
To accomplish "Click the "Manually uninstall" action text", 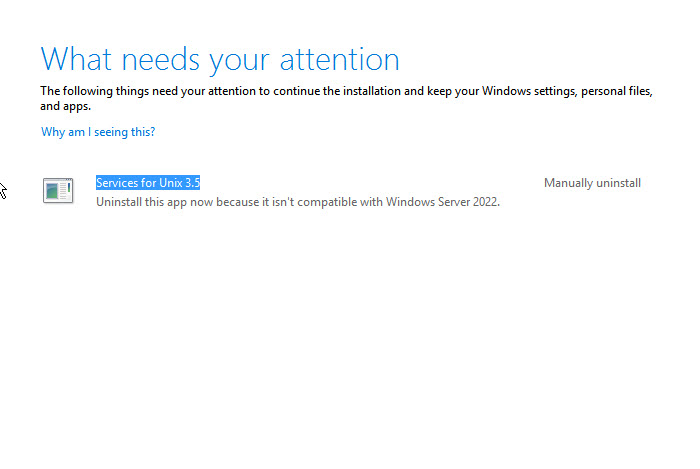I will pyautogui.click(x=592, y=183).
